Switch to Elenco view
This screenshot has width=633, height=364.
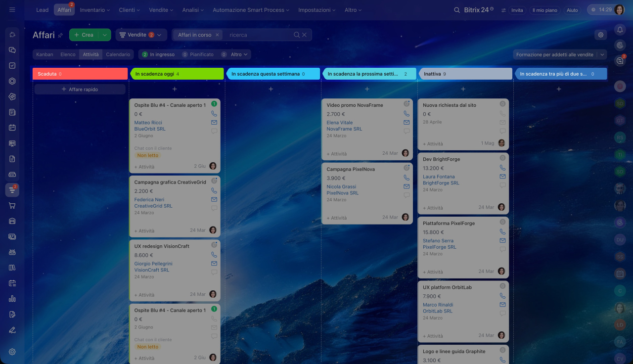[x=68, y=54]
